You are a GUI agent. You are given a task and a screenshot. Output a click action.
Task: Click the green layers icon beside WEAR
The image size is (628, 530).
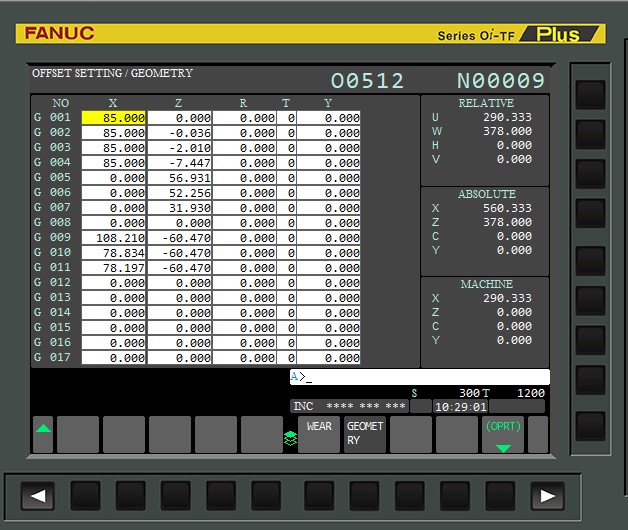[291, 436]
